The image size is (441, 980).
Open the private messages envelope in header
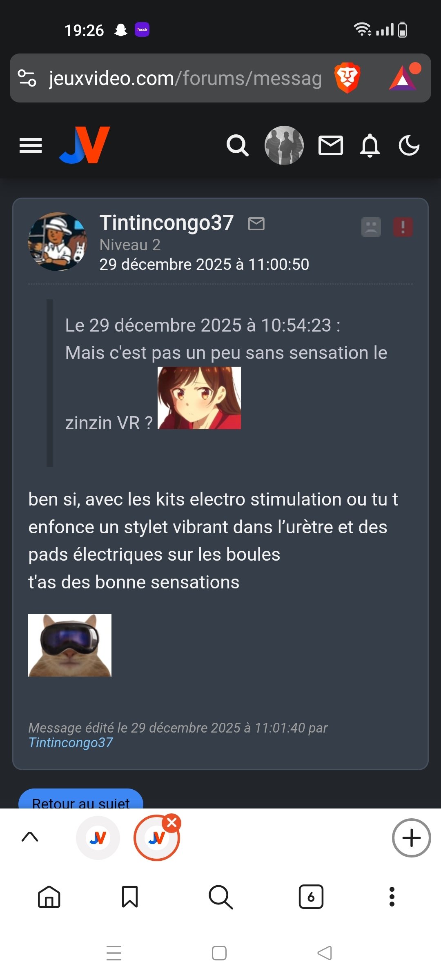pos(330,146)
